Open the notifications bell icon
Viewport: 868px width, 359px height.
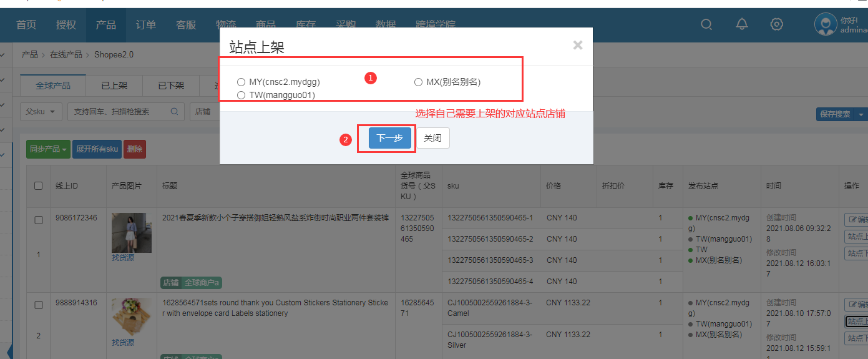(x=742, y=25)
